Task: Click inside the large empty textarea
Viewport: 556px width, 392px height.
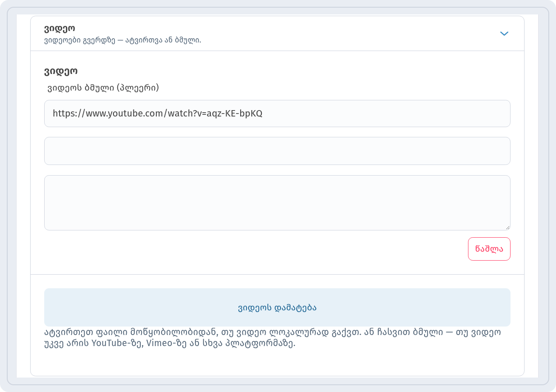Action: pos(277,203)
